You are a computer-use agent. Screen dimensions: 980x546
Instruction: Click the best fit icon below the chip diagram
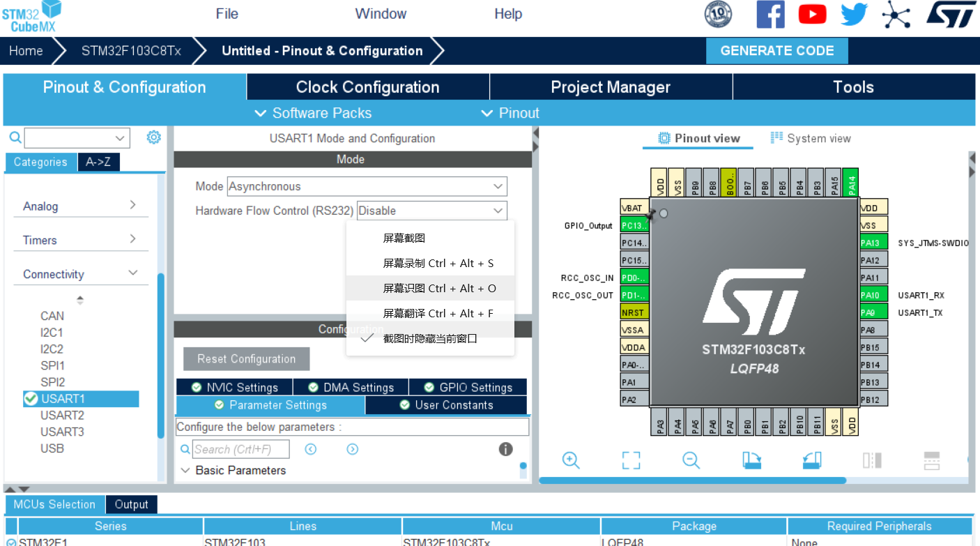pyautogui.click(x=630, y=460)
